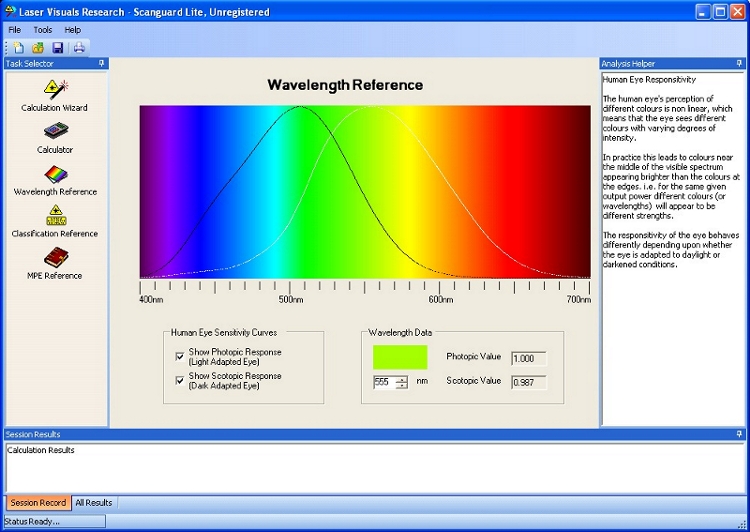Close the Scanguard Lite window
Screen dimensions: 750x532
click(738, 12)
